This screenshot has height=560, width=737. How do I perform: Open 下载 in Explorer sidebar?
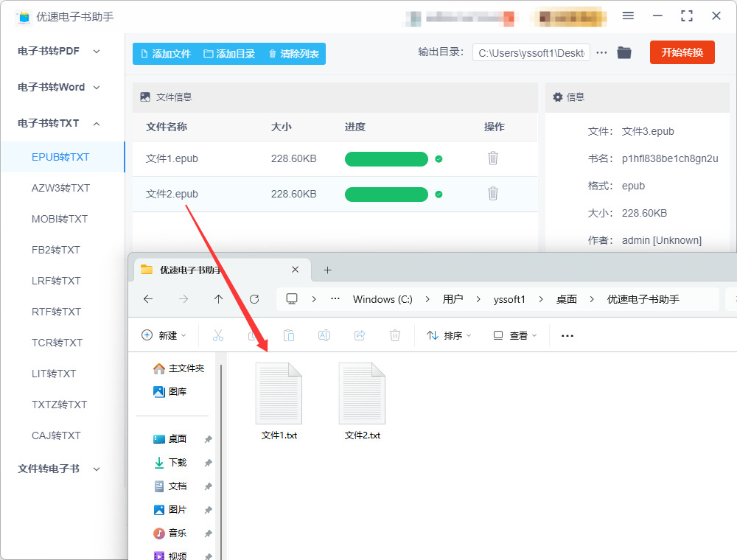171,462
